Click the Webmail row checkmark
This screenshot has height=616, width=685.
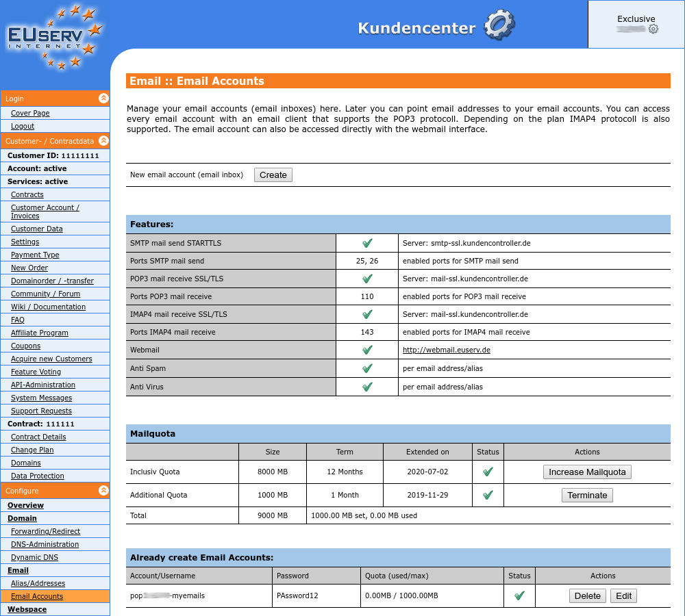tap(367, 350)
